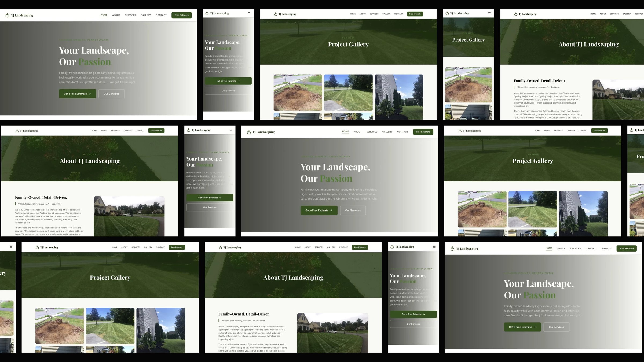The image size is (644, 362).
Task: Open hamburger menu on bottom-row cropped mobile gallery mockup
Action: pyautogui.click(x=11, y=246)
